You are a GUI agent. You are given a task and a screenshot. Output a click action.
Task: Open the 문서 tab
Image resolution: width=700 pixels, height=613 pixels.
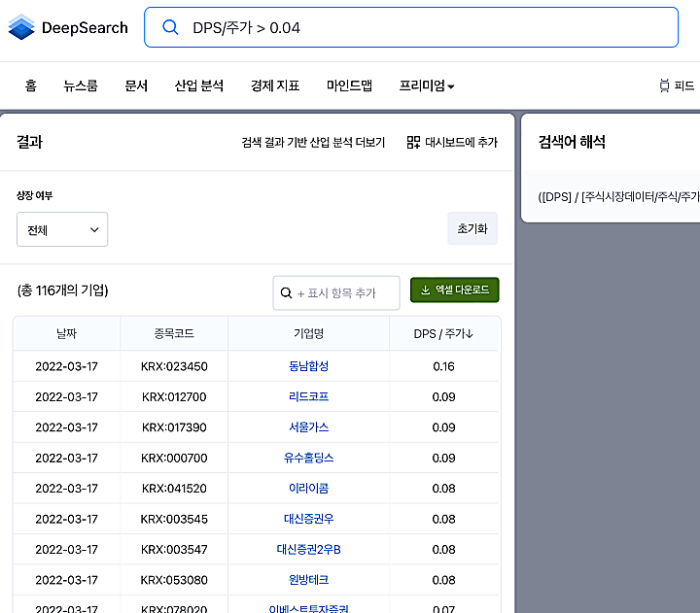click(x=136, y=85)
